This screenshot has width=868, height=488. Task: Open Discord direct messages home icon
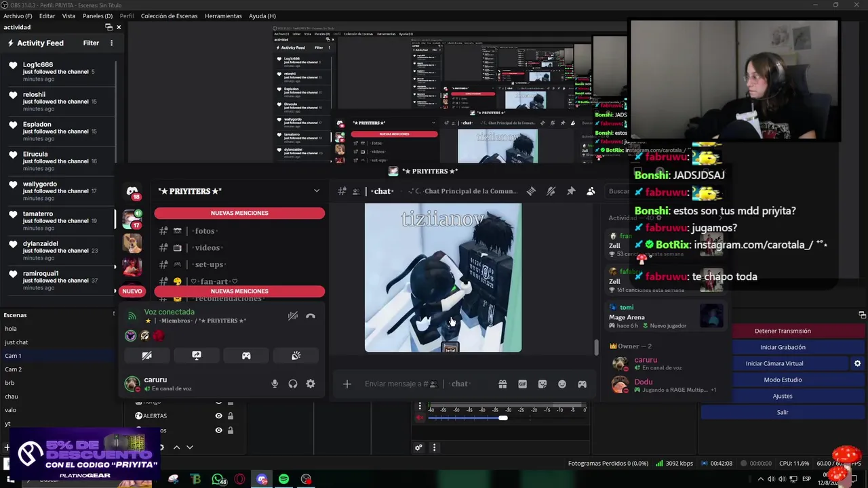tap(132, 192)
